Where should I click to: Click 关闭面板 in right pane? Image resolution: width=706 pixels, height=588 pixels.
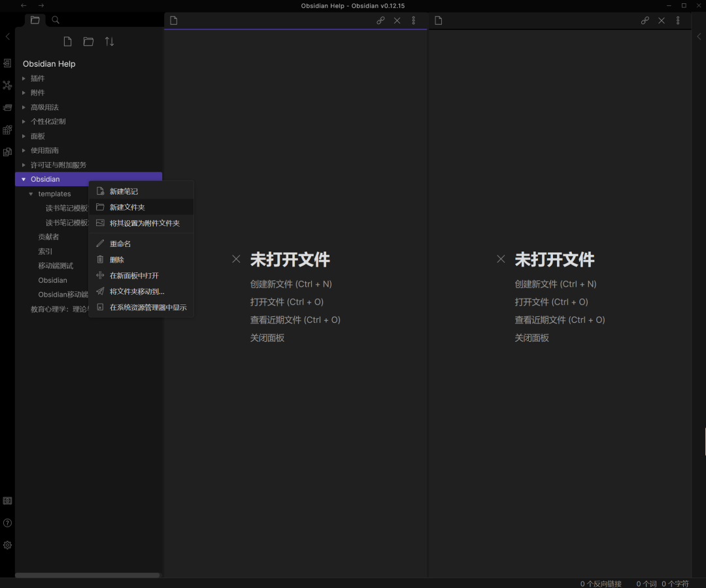531,338
